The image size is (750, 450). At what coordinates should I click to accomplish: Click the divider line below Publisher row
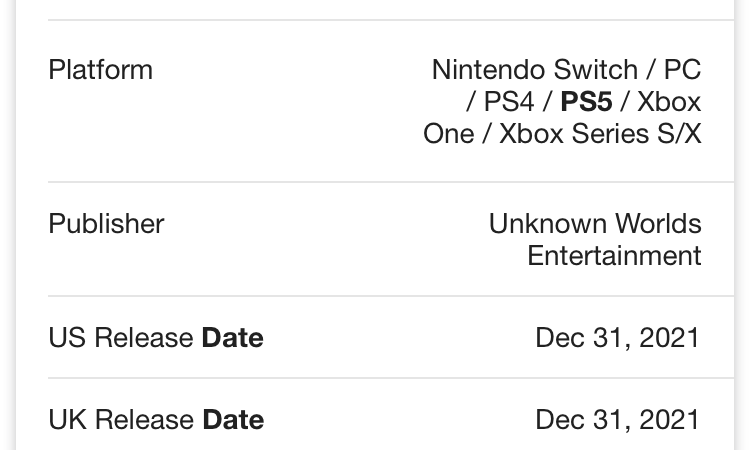[x=391, y=296]
